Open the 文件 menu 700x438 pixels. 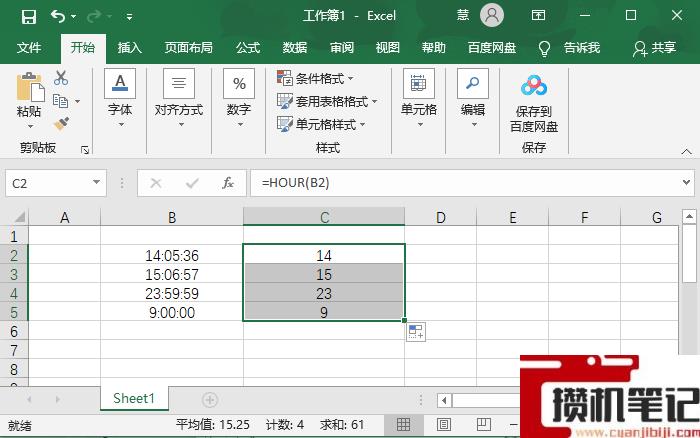pos(29,48)
